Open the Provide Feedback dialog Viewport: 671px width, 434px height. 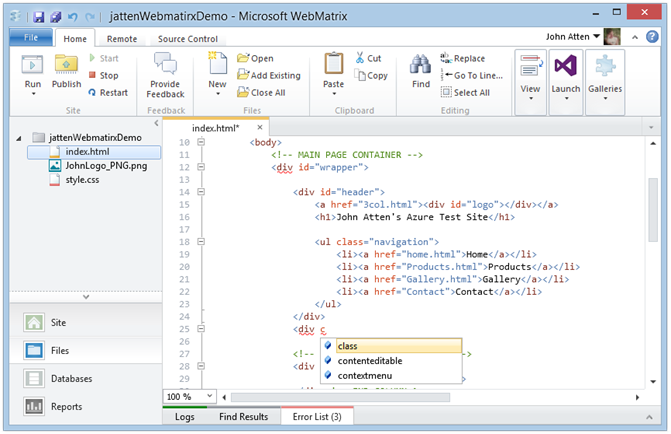[x=165, y=75]
